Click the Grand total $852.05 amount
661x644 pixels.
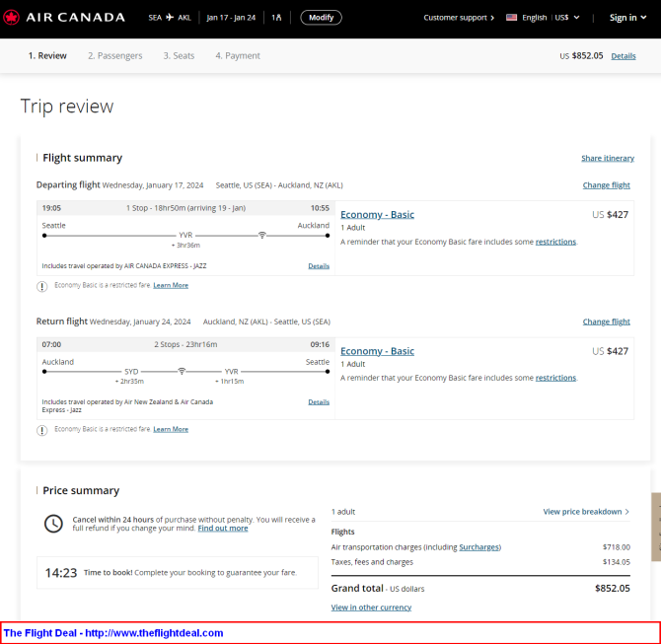pos(612,588)
